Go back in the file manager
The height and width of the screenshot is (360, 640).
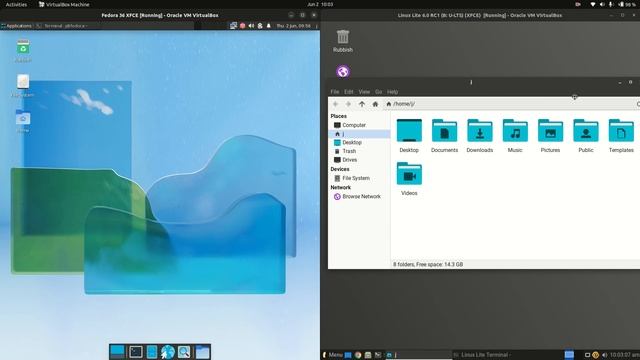coord(336,104)
